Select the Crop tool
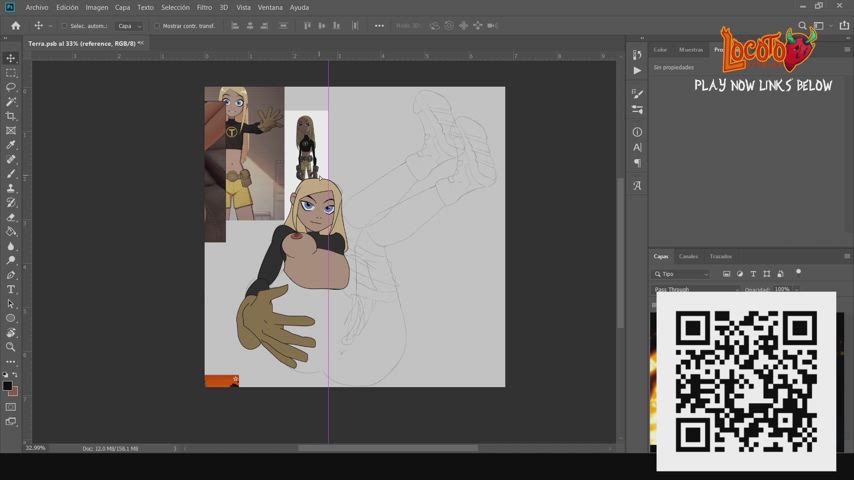This screenshot has height=480, width=854. tap(10, 116)
